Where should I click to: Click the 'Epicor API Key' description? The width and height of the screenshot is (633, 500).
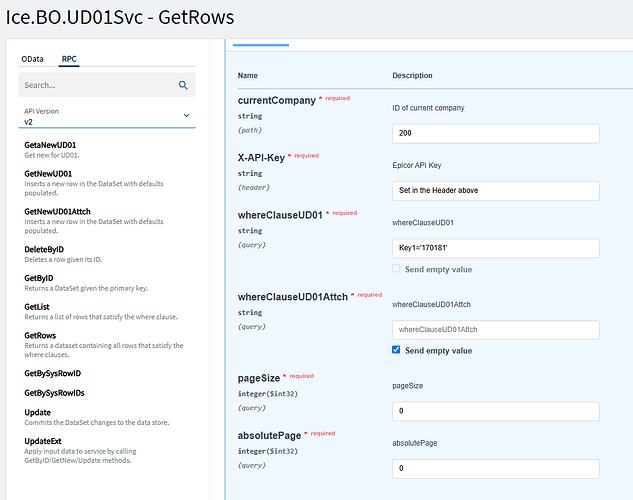(x=417, y=165)
